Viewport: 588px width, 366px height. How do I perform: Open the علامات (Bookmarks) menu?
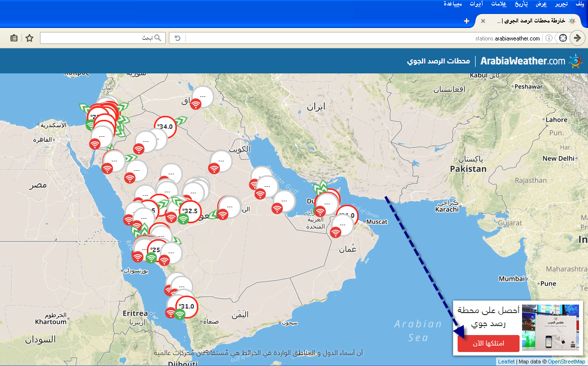(499, 4)
